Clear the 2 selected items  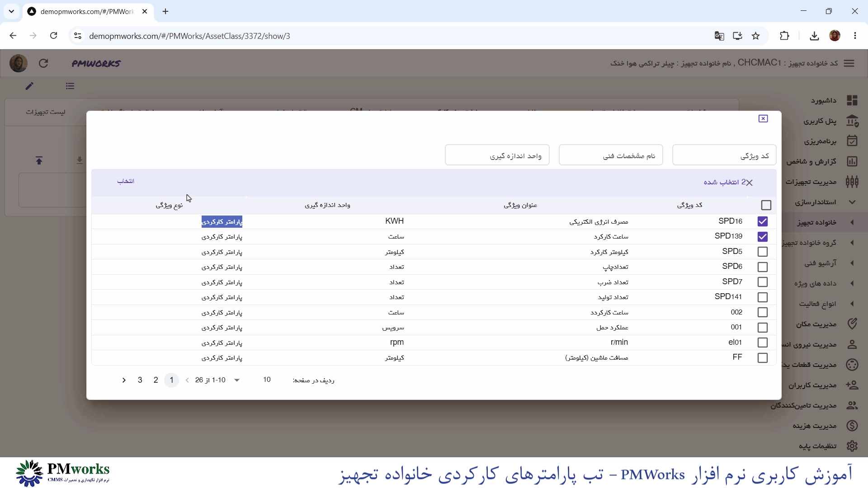click(749, 183)
